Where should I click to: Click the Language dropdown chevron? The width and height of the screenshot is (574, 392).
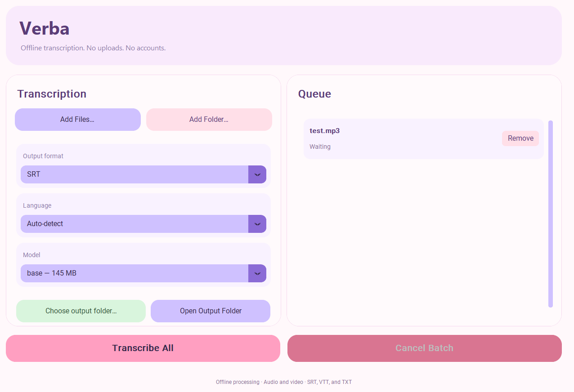[257, 224]
